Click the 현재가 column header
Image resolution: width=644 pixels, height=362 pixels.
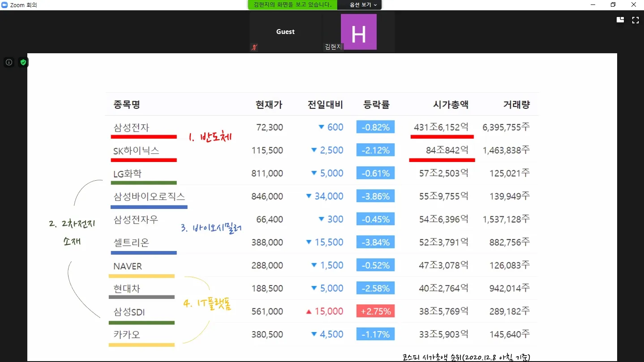[269, 105]
